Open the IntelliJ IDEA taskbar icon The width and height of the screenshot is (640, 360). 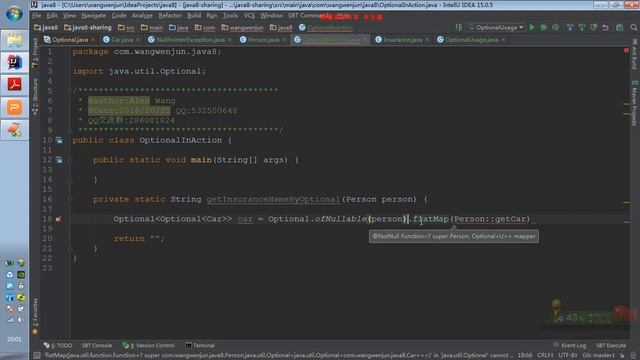pyautogui.click(x=14, y=62)
